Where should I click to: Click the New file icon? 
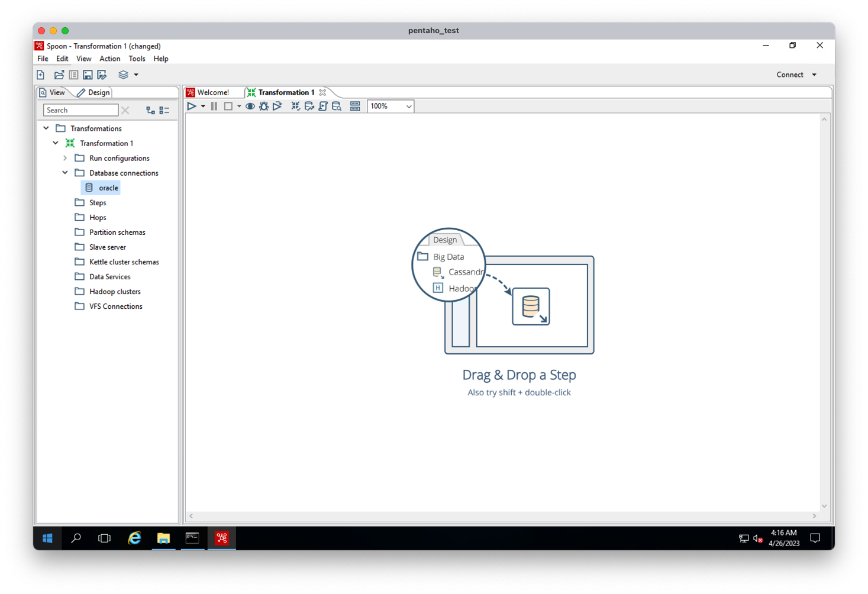coord(40,75)
